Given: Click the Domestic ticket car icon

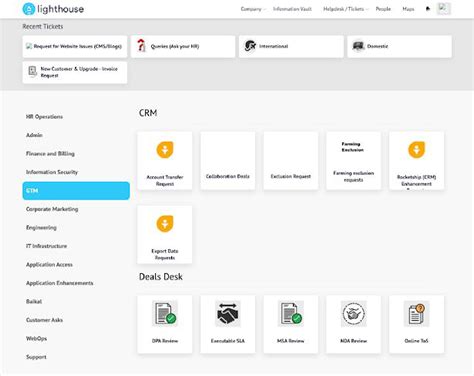Looking at the screenshot, I should pos(358,46).
